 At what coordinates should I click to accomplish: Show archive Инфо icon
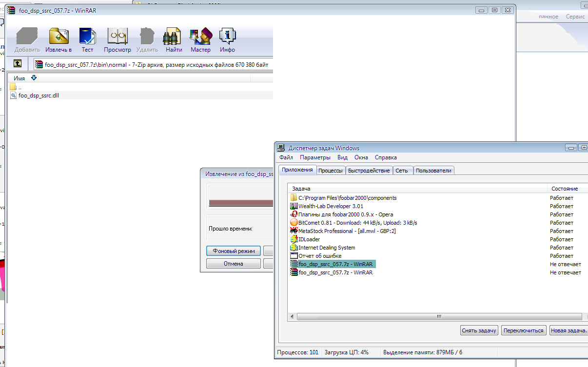[x=227, y=36]
